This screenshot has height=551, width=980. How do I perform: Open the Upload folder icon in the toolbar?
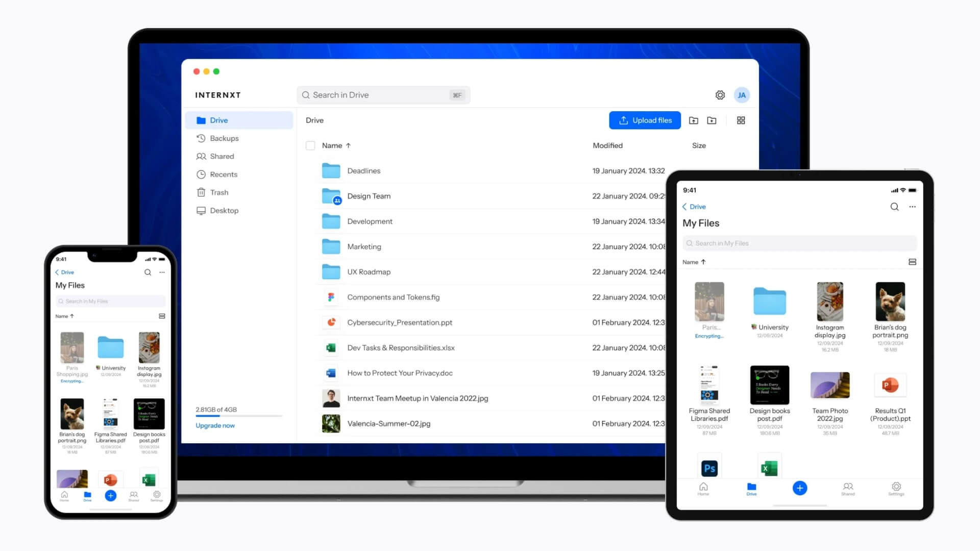(694, 120)
